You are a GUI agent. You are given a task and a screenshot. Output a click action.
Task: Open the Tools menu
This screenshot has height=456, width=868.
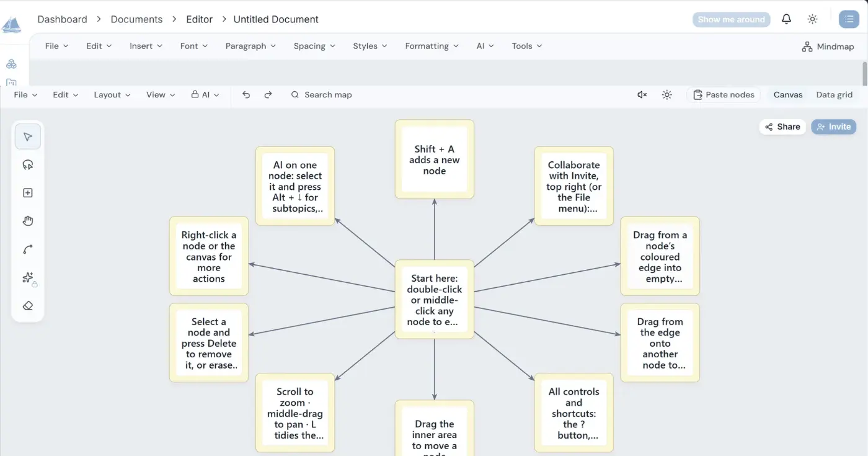click(x=527, y=46)
